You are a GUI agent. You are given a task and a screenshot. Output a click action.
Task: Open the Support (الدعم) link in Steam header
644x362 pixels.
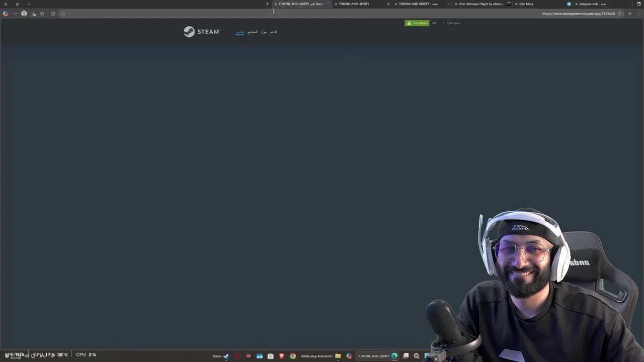(273, 32)
